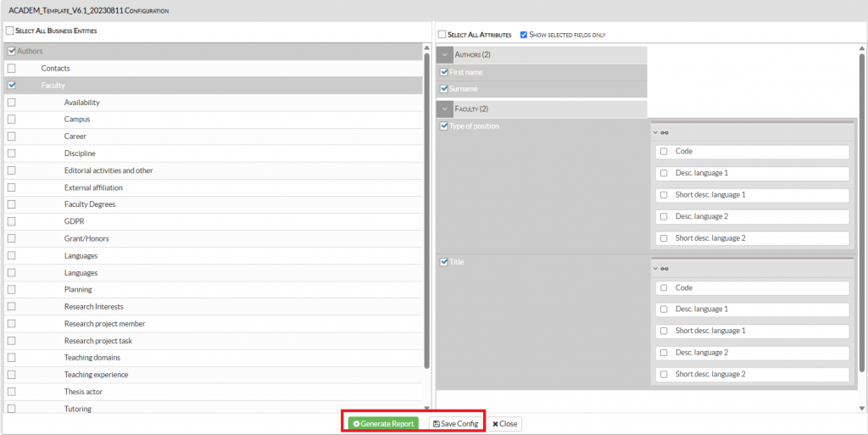Click the Save Config button
Viewport: 868px width, 435px height.
(455, 423)
